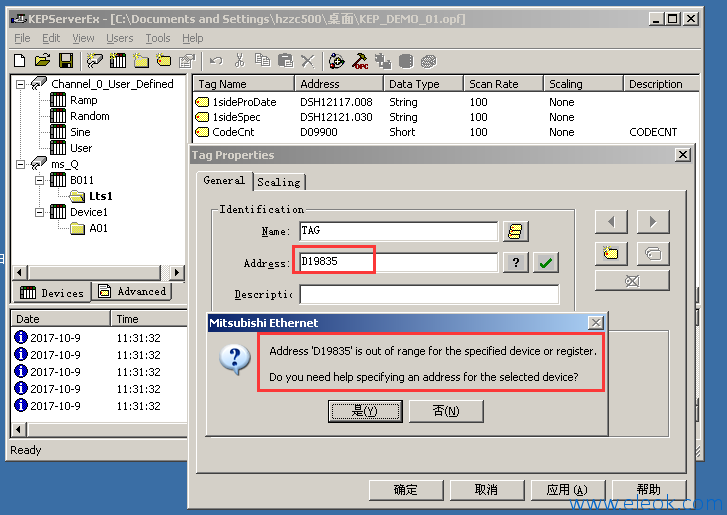Viewport: 727px width, 515px height.
Task: Click the Copy toolbar icon
Action: point(262,61)
